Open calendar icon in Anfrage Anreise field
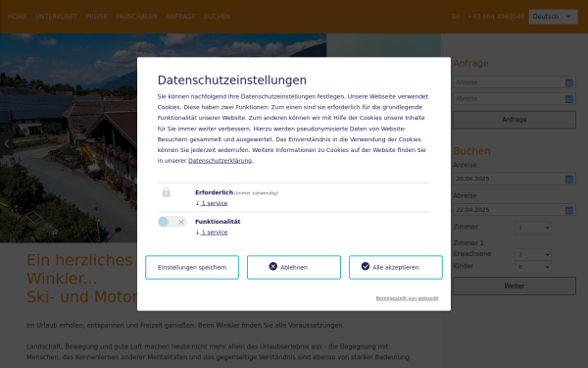588x368 pixels. [568, 82]
